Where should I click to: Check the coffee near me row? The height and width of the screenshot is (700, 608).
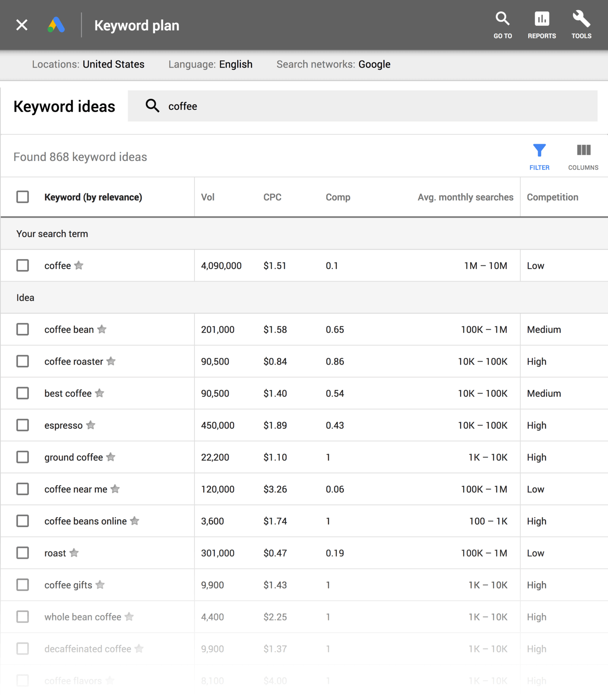[x=22, y=489]
